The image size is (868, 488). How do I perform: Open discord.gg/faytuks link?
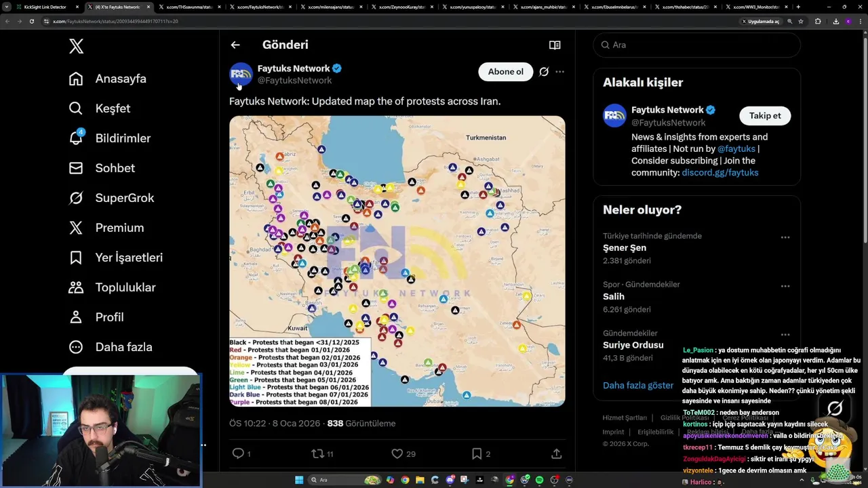(720, 173)
